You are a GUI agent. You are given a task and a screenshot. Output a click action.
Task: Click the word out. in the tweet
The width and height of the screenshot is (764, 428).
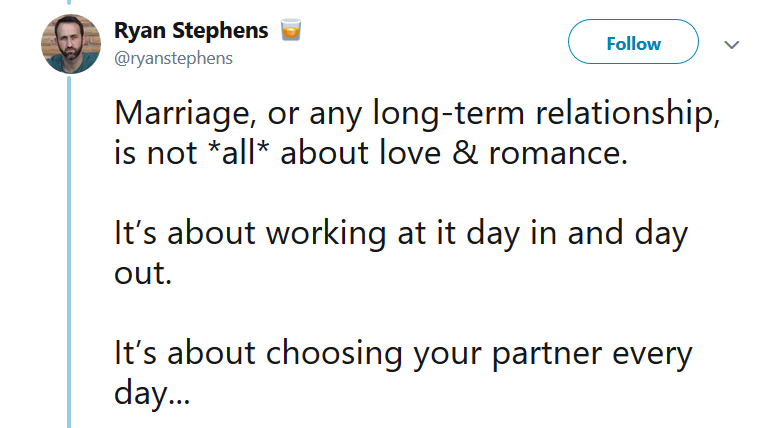pyautogui.click(x=143, y=273)
